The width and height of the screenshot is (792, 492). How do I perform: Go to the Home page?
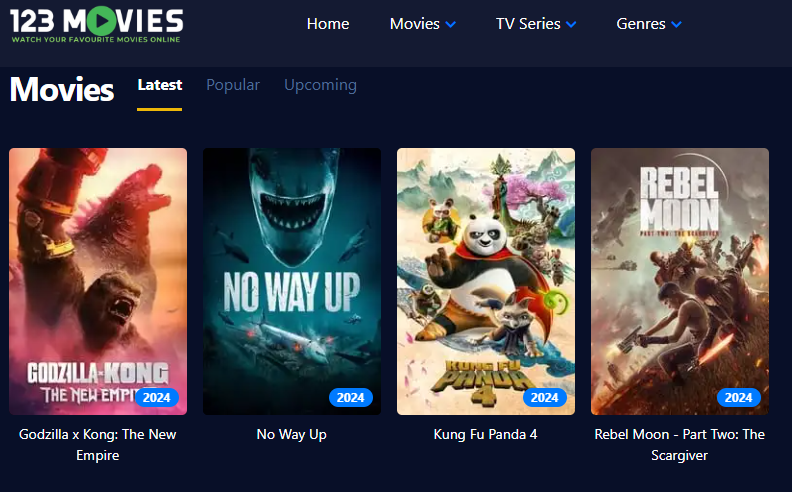click(x=328, y=24)
